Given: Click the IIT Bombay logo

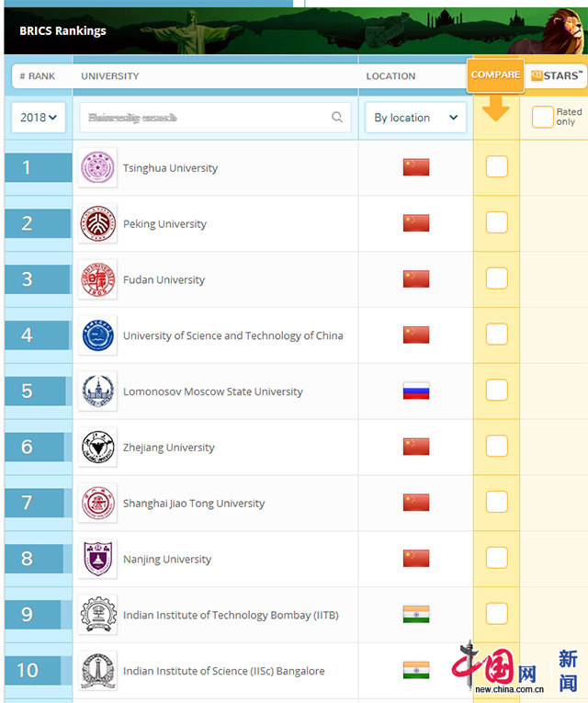Looking at the screenshot, I should [x=97, y=615].
